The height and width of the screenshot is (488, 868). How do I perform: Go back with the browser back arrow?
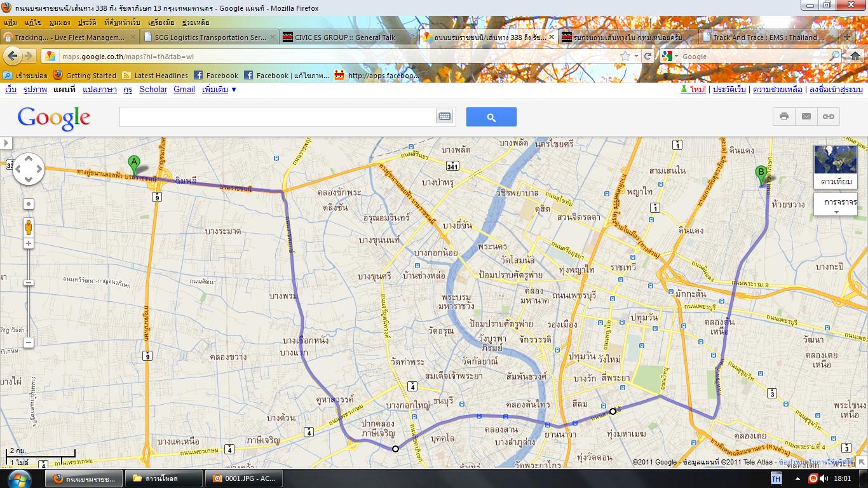click(x=13, y=56)
